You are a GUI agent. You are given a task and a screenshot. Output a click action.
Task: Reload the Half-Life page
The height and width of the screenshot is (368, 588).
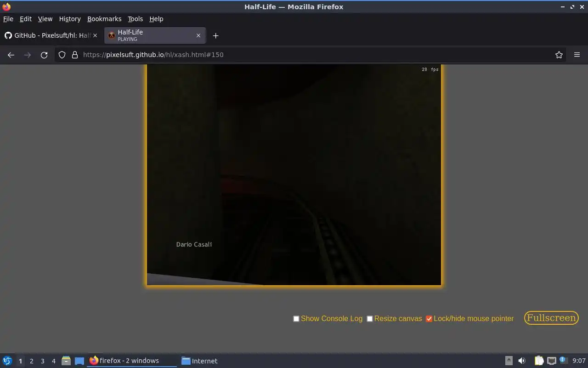pos(44,55)
